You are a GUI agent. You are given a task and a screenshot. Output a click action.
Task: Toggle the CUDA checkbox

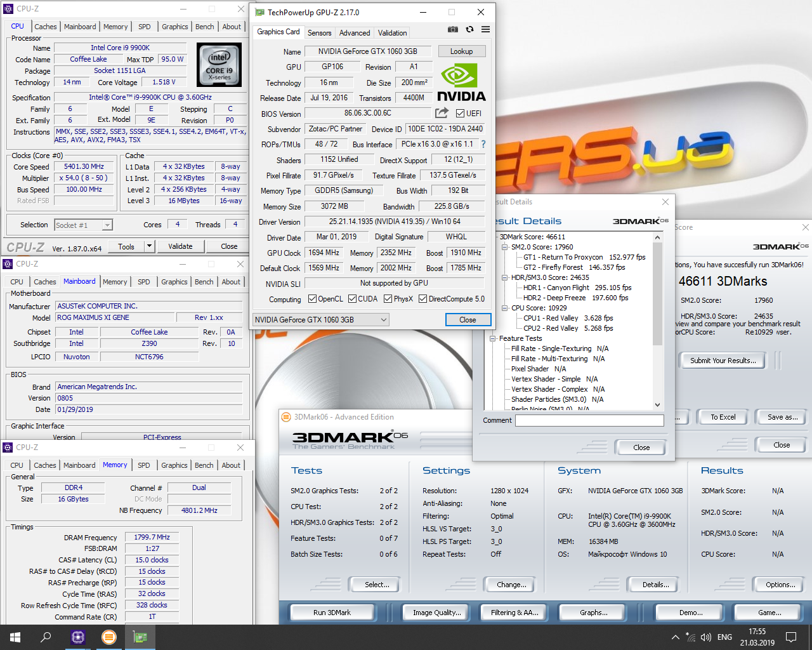[352, 299]
